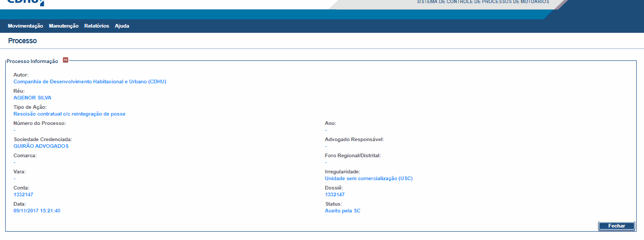Click the Processo page heading
Viewport: 644px width, 240px height.
[x=22, y=41]
